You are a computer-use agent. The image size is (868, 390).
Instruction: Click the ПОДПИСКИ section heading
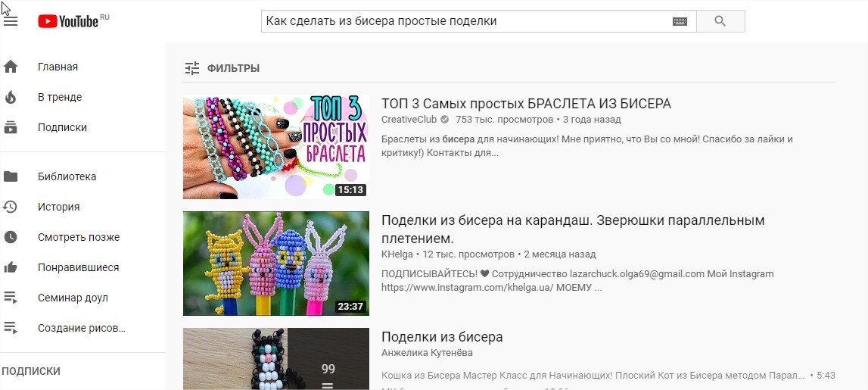pyautogui.click(x=31, y=371)
